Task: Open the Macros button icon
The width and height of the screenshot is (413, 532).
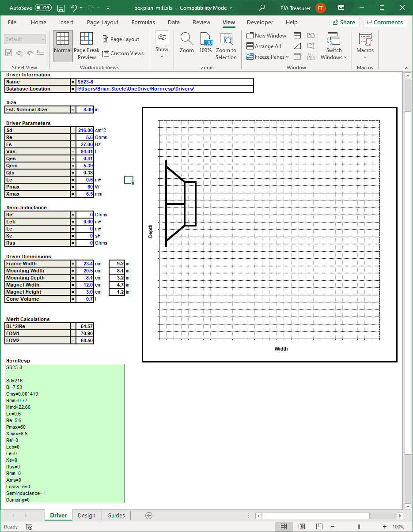Action: coord(365,39)
